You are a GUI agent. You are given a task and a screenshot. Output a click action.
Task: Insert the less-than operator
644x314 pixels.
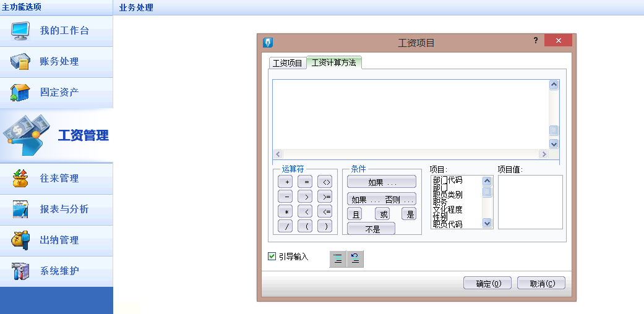click(x=305, y=211)
